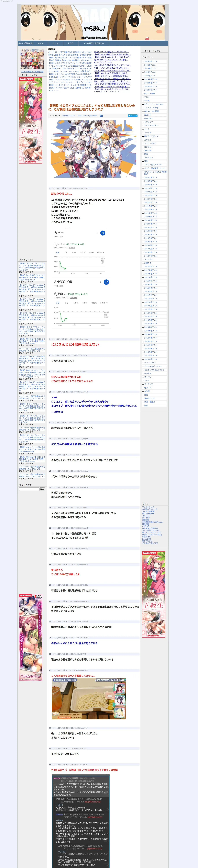This screenshot has height=868, width=198.
Task: Select the 6か月 range on ANYCOLOR chart
Action: pyautogui.click(x=85, y=303)
